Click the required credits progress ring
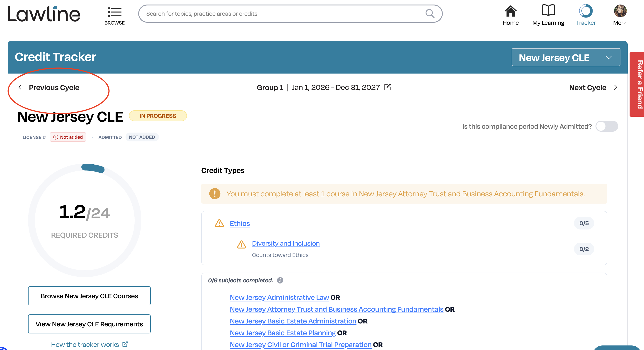The height and width of the screenshot is (350, 644). pos(85,220)
